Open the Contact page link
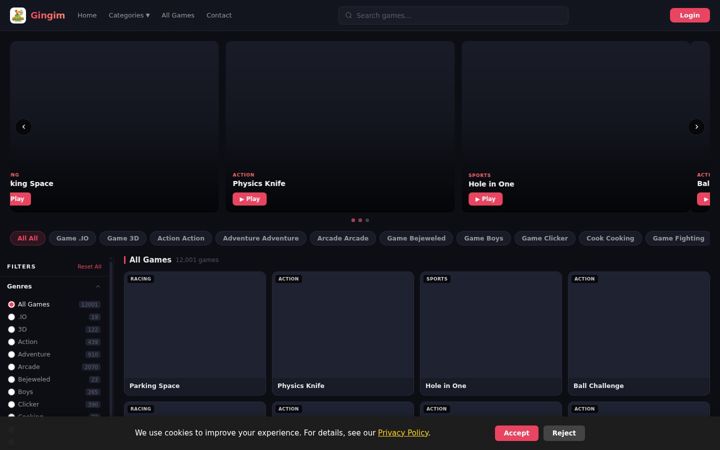Viewport: 720px width, 450px height. point(219,15)
